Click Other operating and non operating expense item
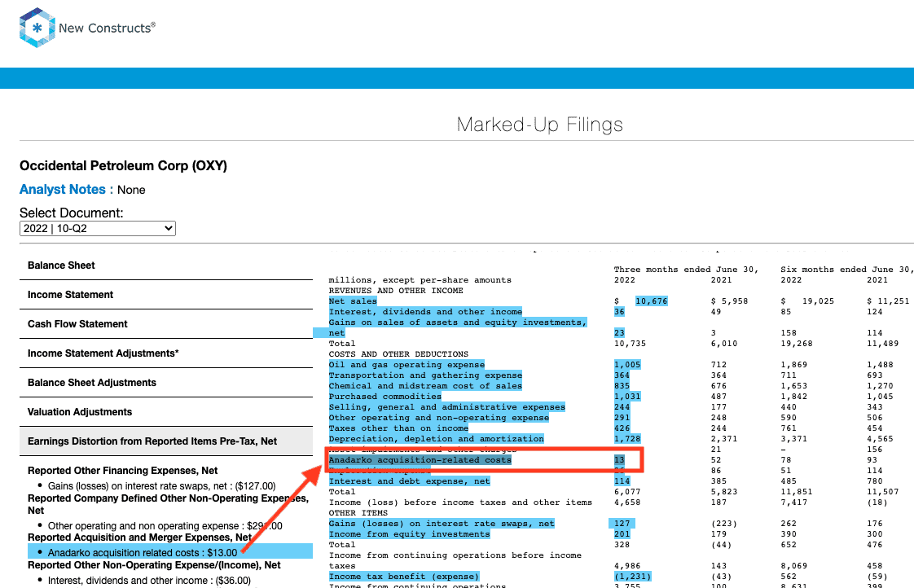This screenshot has height=588, width=914. click(165, 525)
